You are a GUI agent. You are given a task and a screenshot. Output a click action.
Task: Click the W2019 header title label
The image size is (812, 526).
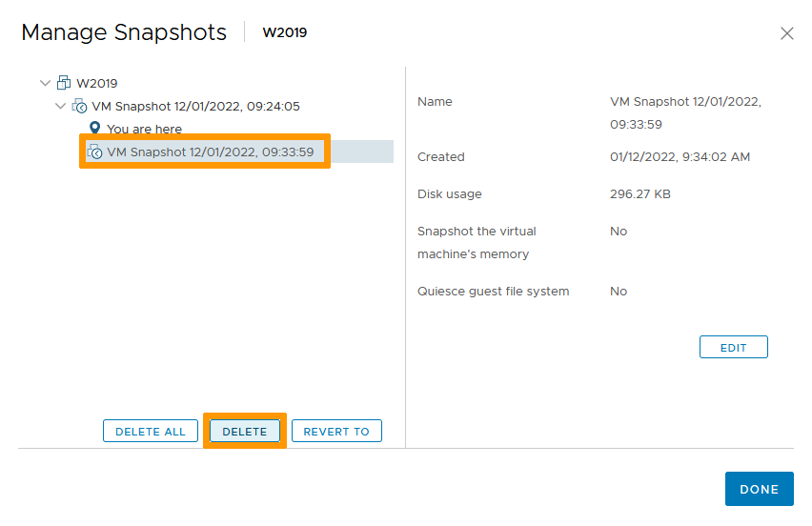point(285,33)
